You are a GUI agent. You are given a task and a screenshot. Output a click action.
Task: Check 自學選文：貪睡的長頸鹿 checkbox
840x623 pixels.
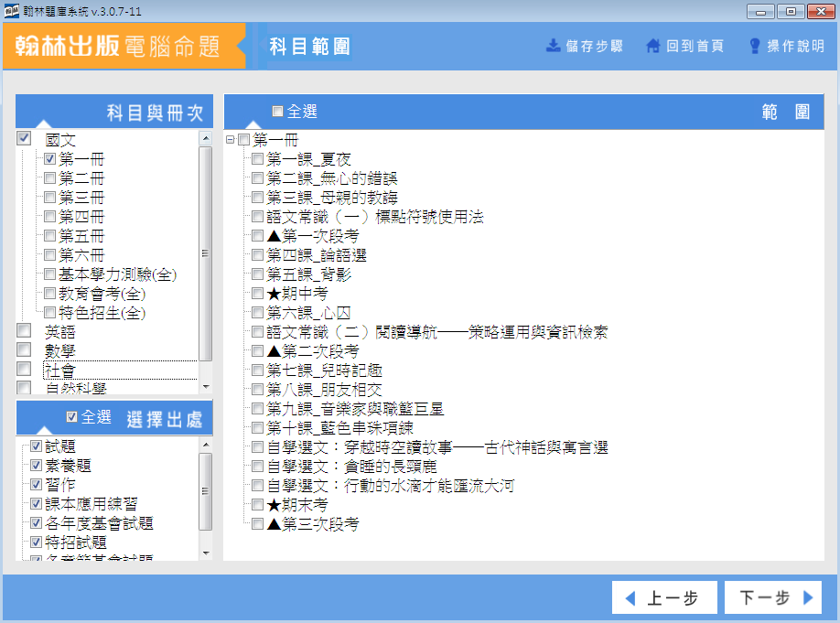click(x=258, y=467)
